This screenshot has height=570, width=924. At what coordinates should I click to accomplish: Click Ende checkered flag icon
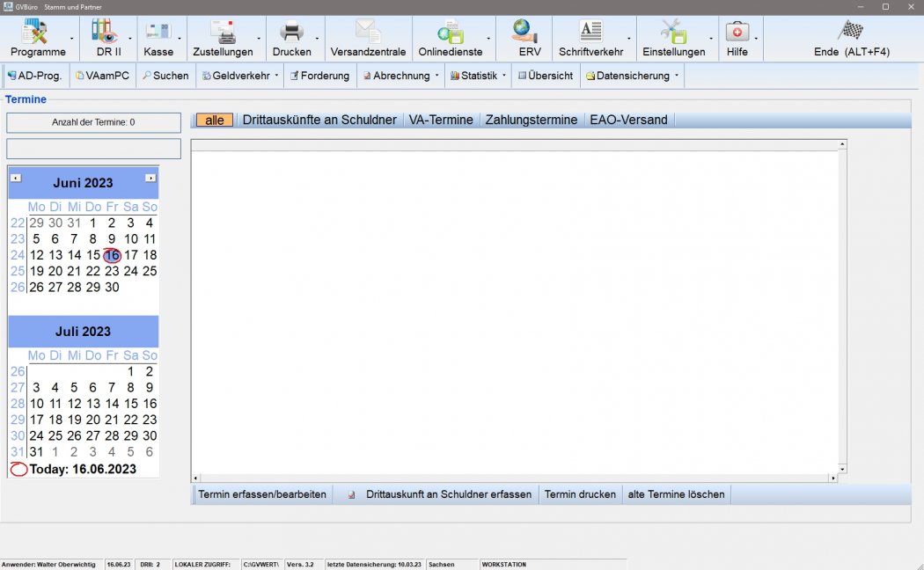coord(851,30)
